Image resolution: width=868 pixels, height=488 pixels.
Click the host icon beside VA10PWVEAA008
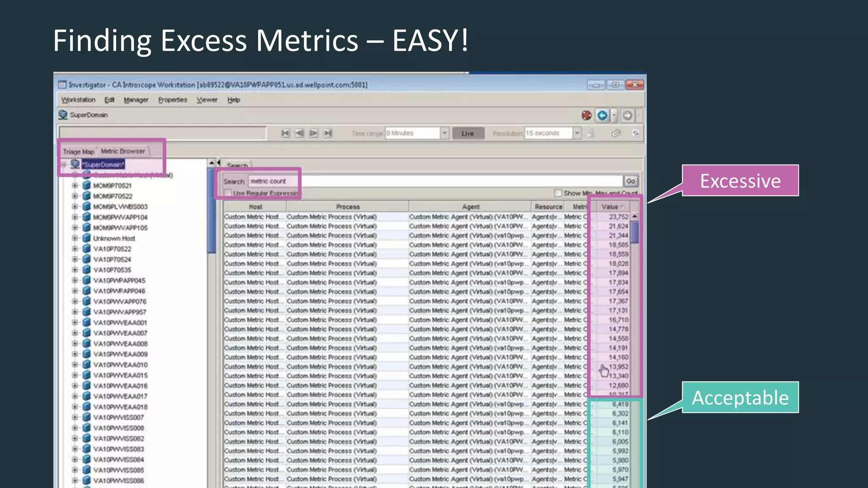coord(86,343)
